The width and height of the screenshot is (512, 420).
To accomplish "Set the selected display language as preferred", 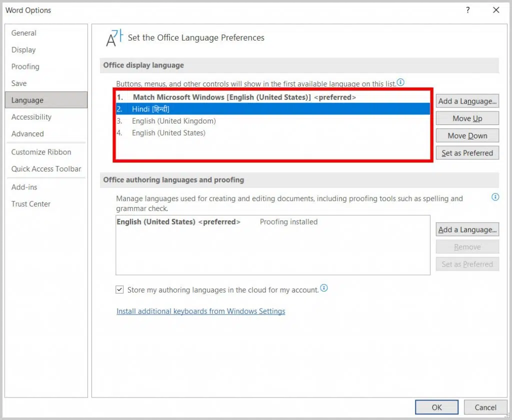I will [x=467, y=153].
